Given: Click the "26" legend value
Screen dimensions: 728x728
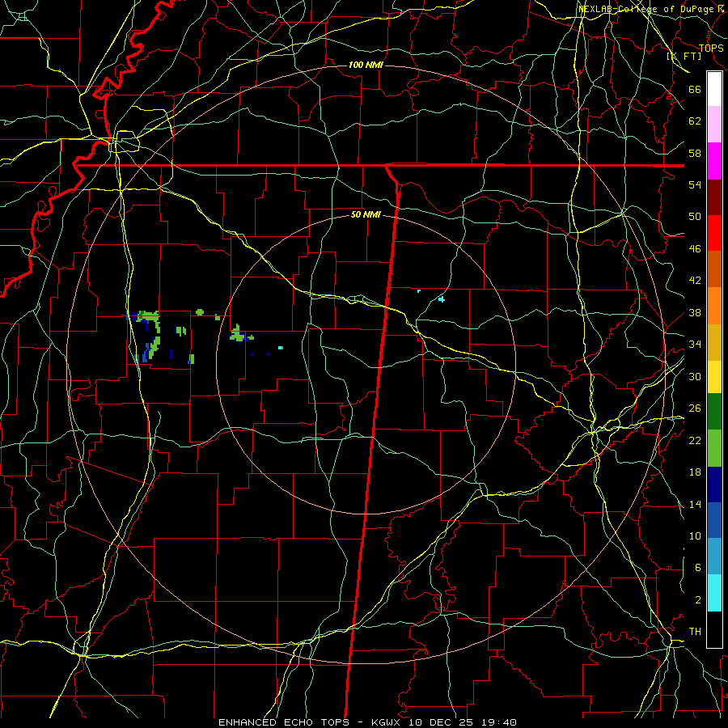Looking at the screenshot, I should [x=695, y=408].
